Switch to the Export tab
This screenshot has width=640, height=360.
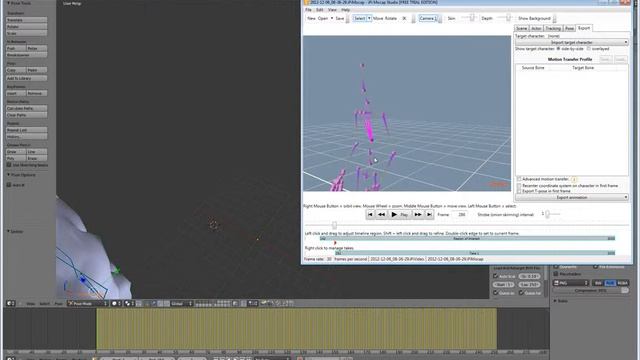click(584, 28)
